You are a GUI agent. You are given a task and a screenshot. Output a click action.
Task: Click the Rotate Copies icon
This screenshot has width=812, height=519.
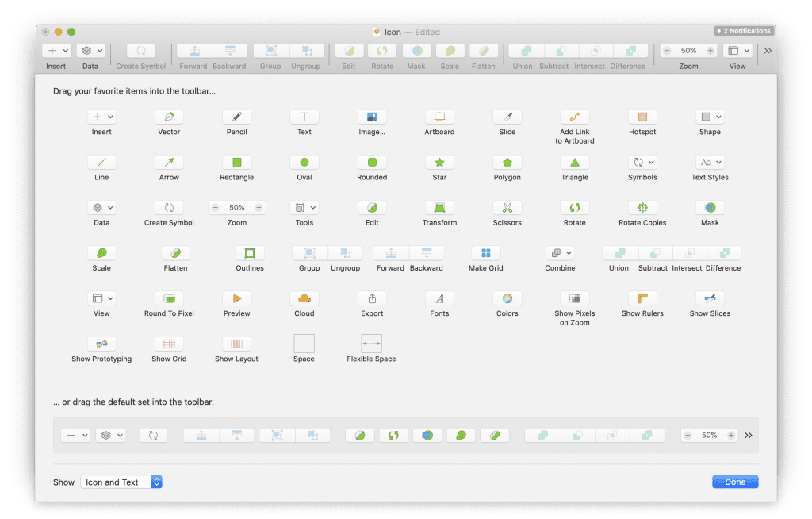click(642, 207)
